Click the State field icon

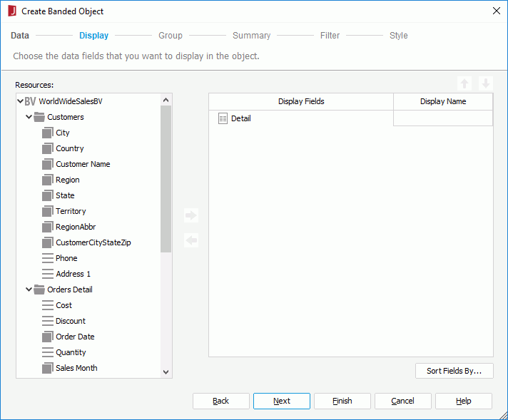[47, 195]
